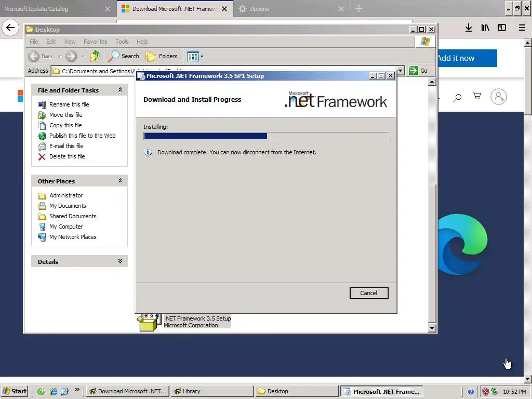
Task: Click E-mail this file
Action: (66, 146)
